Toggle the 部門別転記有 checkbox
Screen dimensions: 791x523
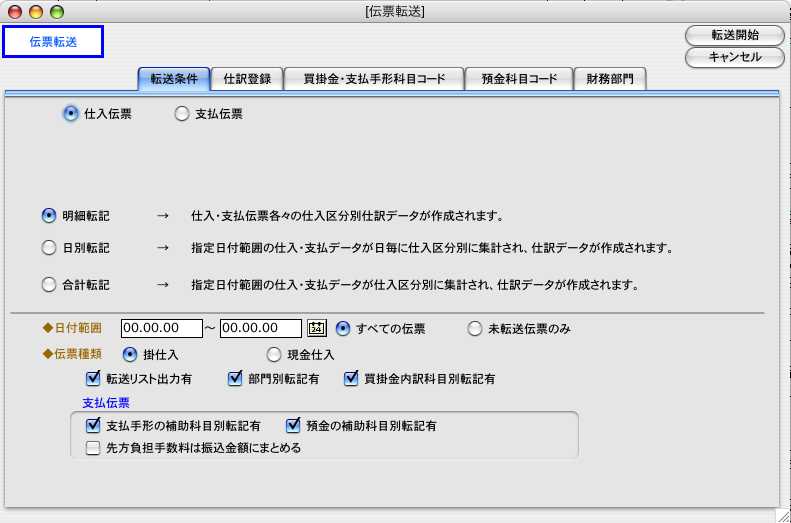point(236,379)
